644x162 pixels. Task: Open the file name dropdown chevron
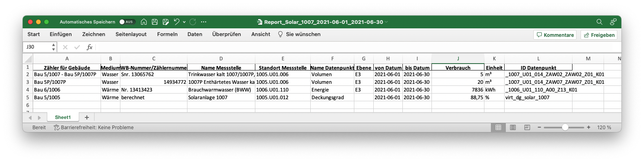[x=386, y=22]
